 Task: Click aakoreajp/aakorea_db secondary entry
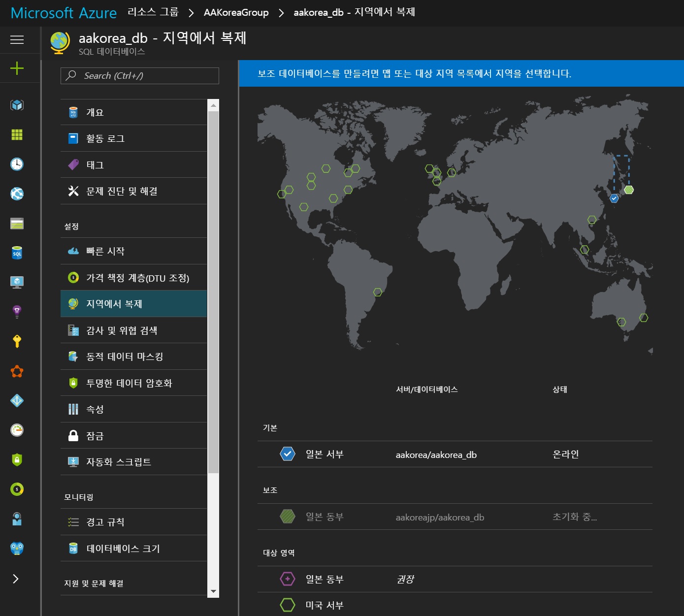click(x=440, y=518)
